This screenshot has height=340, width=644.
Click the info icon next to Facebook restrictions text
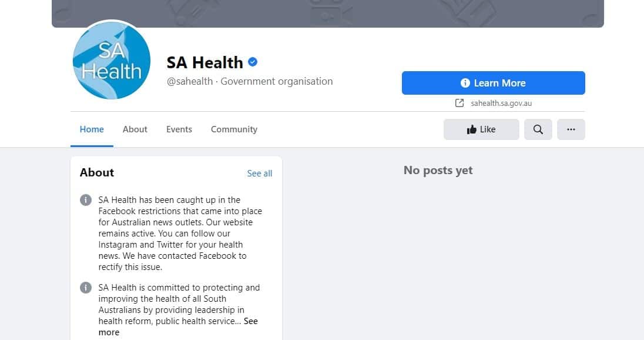point(85,200)
